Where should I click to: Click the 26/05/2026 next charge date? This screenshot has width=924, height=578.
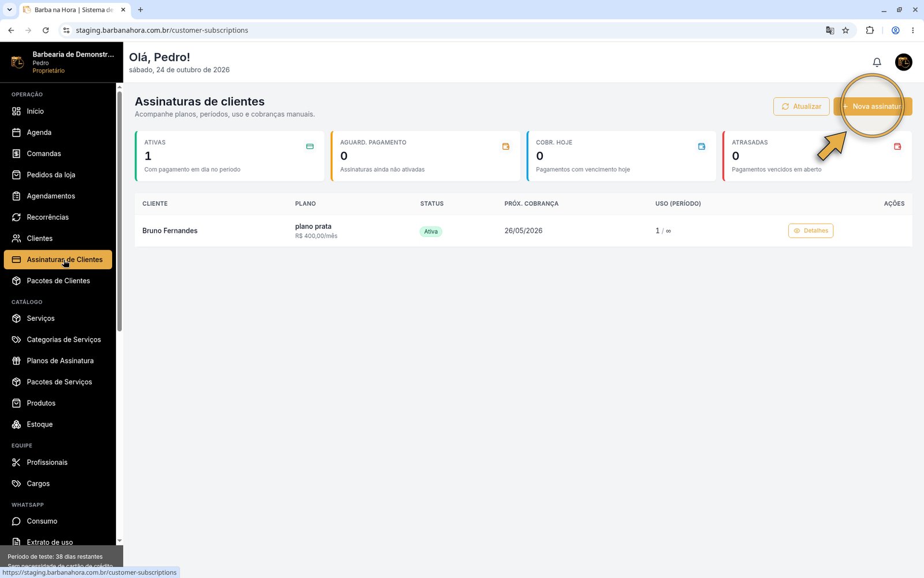(523, 231)
